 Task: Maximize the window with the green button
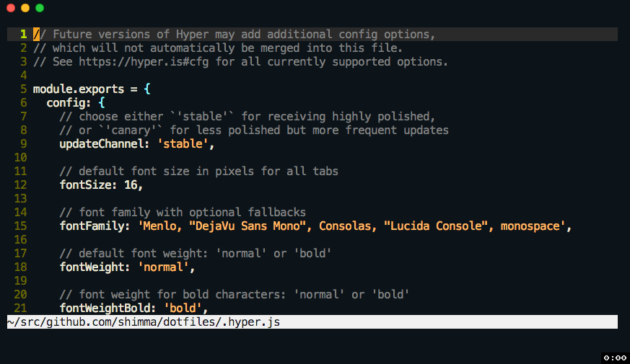click(40, 8)
